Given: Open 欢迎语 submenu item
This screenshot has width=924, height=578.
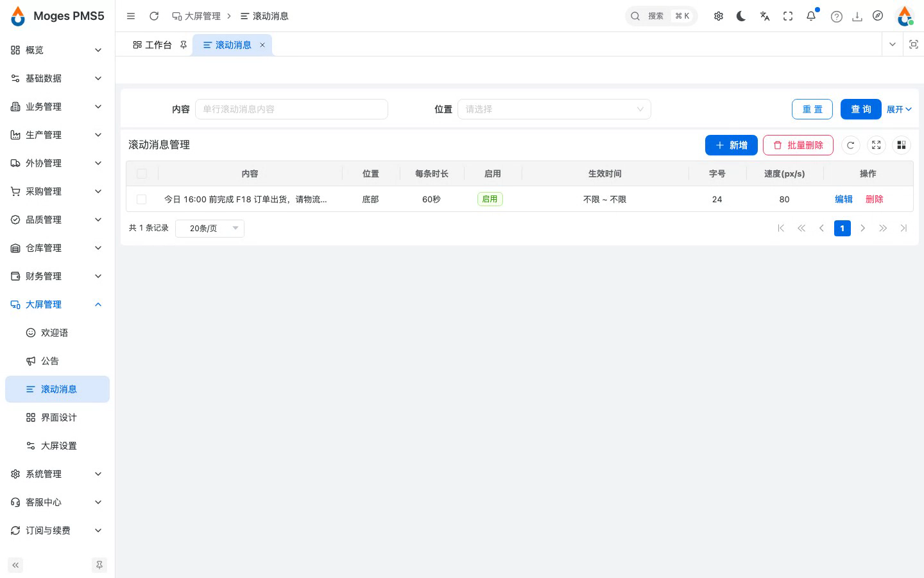Looking at the screenshot, I should tap(57, 333).
